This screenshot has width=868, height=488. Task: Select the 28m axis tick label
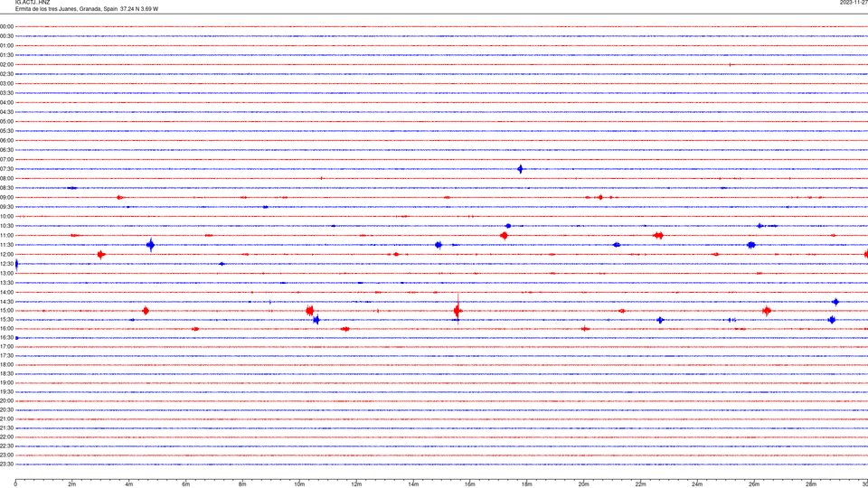[811, 484]
